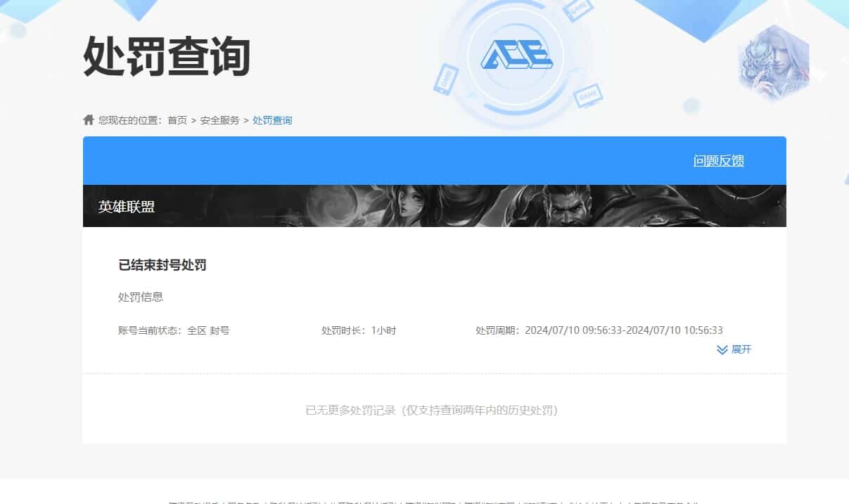
Task: Go to 安全服务 breadcrumb link
Action: click(219, 120)
